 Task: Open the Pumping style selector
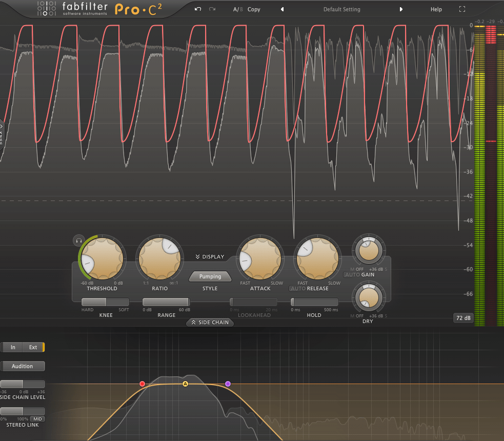pos(210,276)
